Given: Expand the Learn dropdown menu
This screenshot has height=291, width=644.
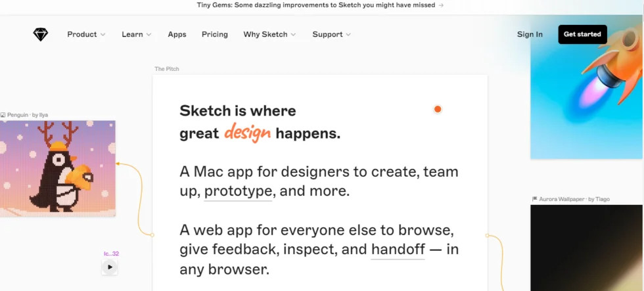Looking at the screenshot, I should pos(137,34).
